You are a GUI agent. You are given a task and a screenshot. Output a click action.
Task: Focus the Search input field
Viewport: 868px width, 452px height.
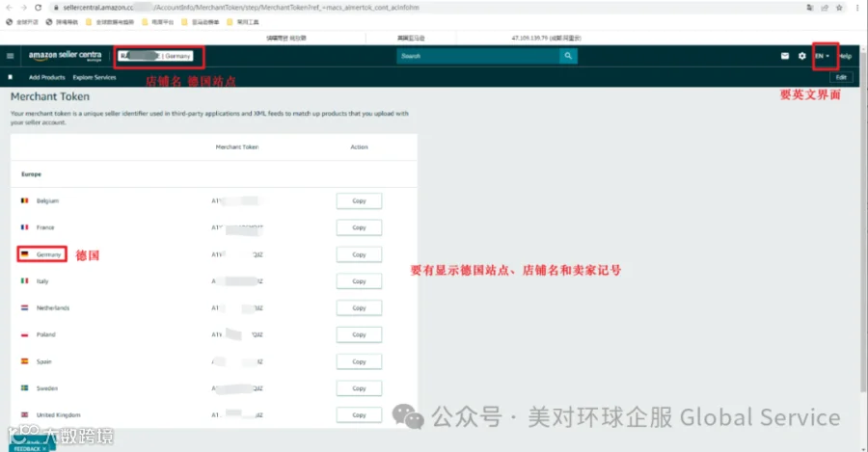coord(478,56)
